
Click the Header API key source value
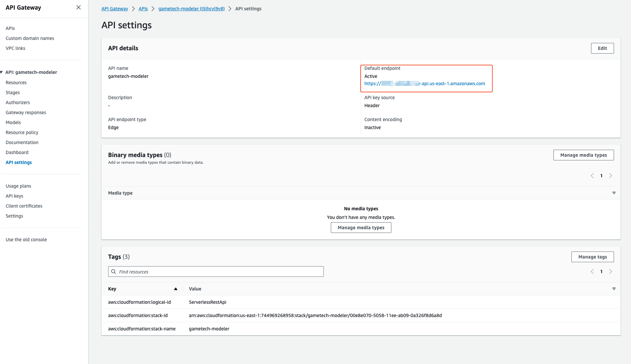tap(372, 105)
